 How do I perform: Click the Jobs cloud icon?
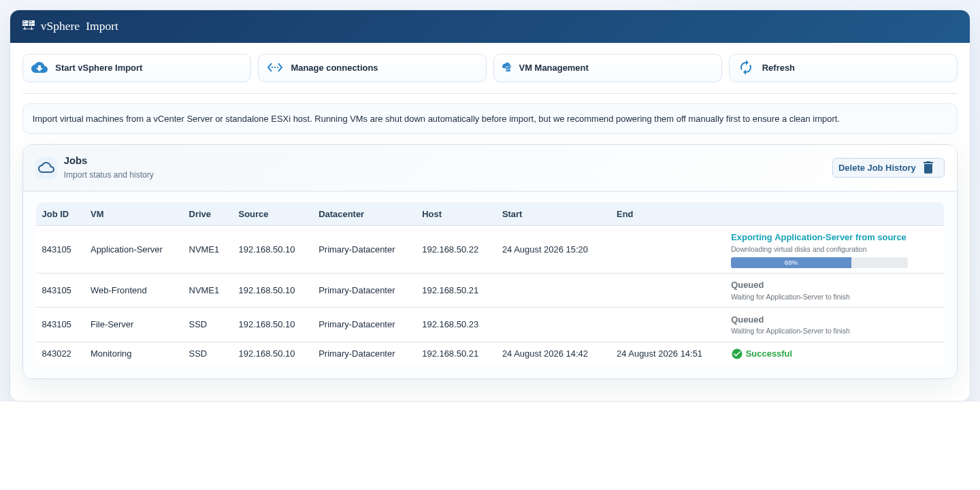pyautogui.click(x=46, y=167)
